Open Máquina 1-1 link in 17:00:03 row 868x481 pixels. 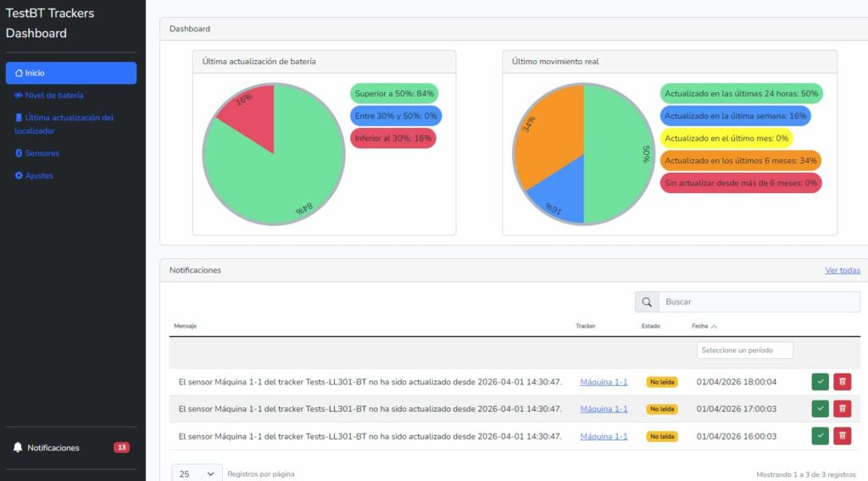coord(604,409)
